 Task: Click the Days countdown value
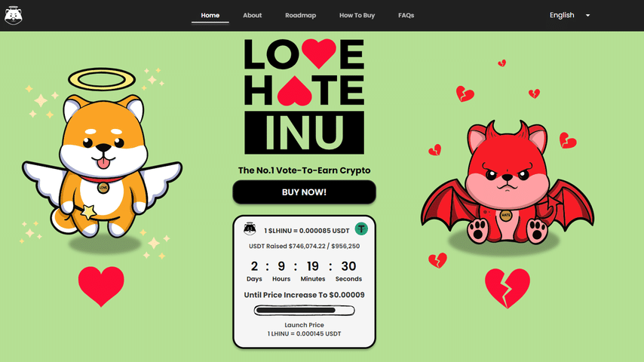254,266
